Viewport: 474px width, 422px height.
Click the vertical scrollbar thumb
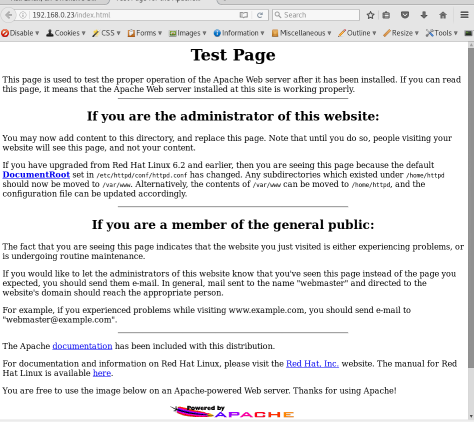pos(471,208)
